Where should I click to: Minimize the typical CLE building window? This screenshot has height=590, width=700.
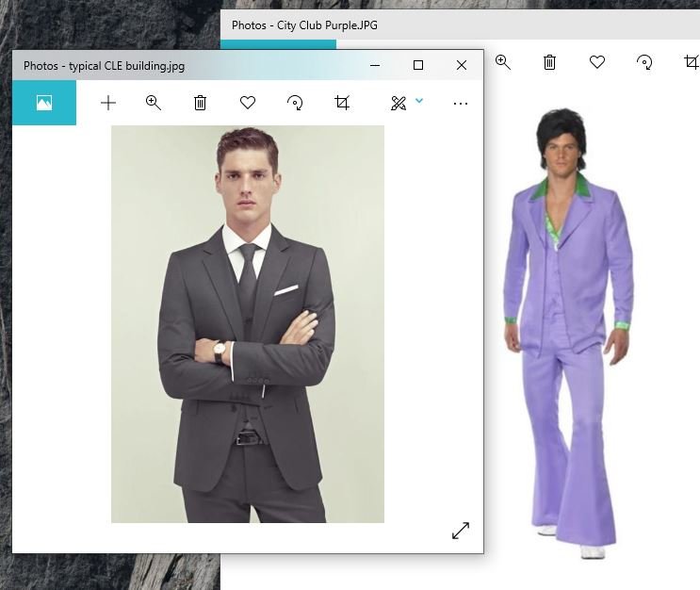coord(375,65)
